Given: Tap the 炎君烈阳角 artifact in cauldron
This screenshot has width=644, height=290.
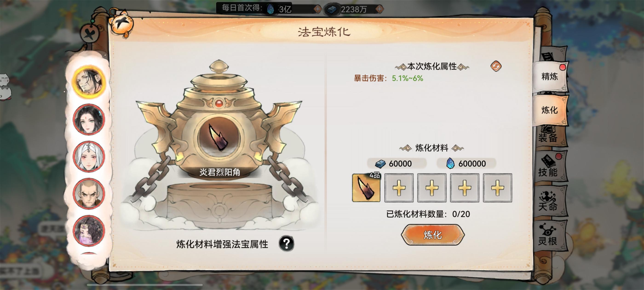Looking at the screenshot, I should (x=219, y=138).
